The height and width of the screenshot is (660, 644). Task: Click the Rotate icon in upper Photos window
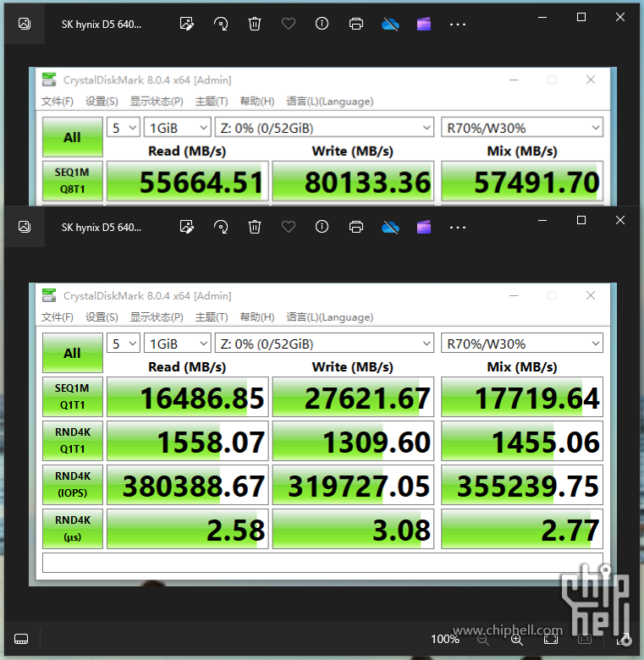click(221, 24)
